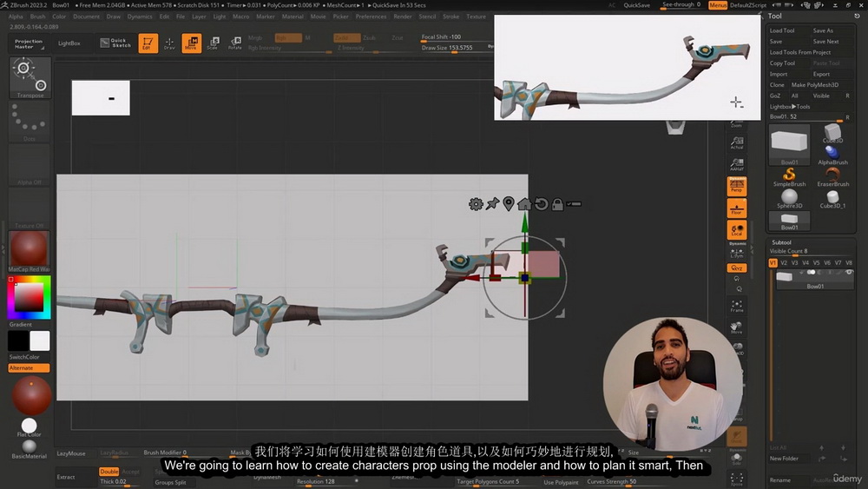This screenshot has height=489, width=868.
Task: Toggle the Floor grid
Action: 737,208
